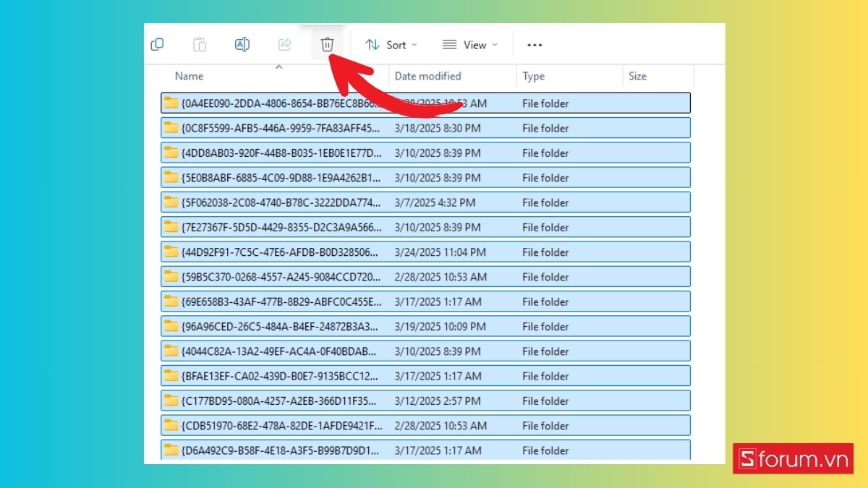Click the folder icon of the {0C8F5599 row
The width and height of the screenshot is (868, 488).
pos(171,127)
